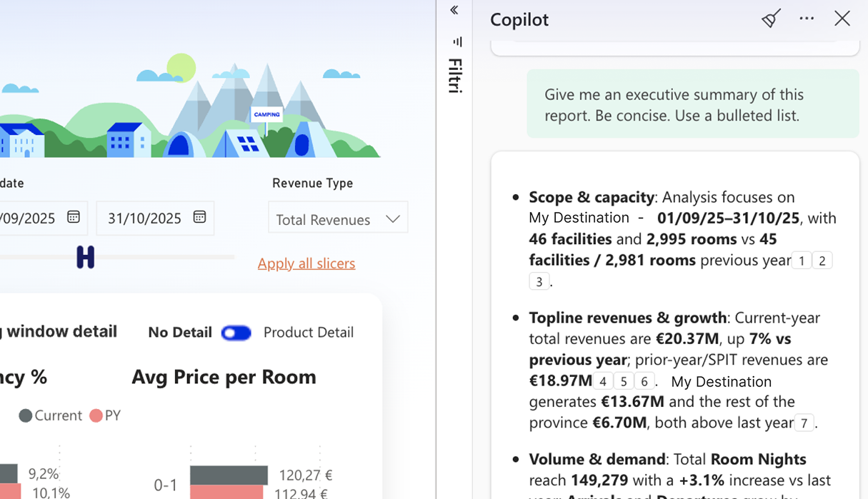Viewport: 868px width, 499px height.
Task: Close the Copilot pane
Action: pyautogui.click(x=842, y=19)
